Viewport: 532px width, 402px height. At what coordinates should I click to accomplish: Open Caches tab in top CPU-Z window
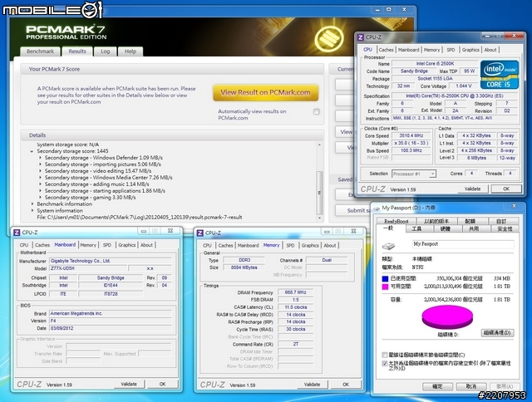coord(386,50)
